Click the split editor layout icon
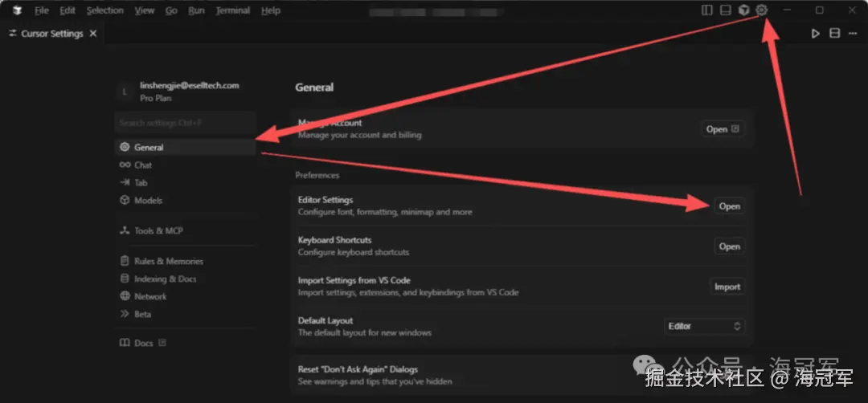Viewport: 868px width, 403px height. pyautogui.click(x=835, y=34)
